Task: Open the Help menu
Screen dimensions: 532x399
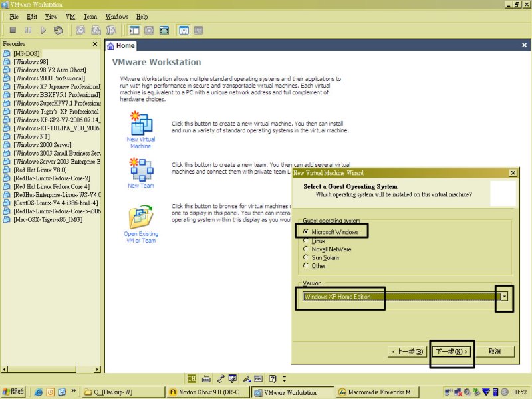Action: pos(142,17)
